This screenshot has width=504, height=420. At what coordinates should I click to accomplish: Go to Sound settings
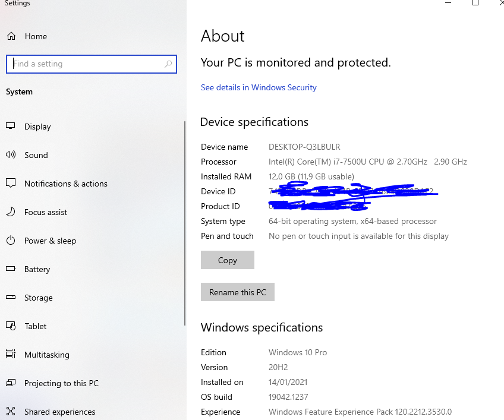36,155
